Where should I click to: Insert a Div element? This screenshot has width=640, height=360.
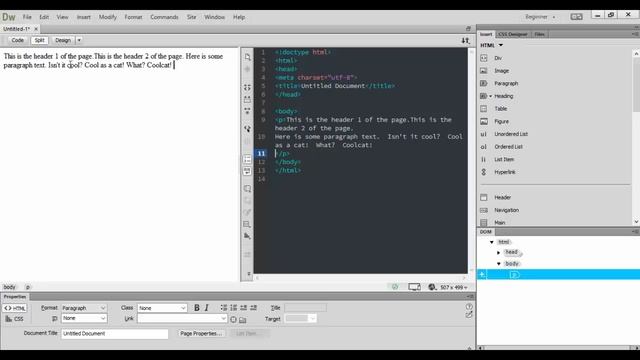(x=498, y=58)
